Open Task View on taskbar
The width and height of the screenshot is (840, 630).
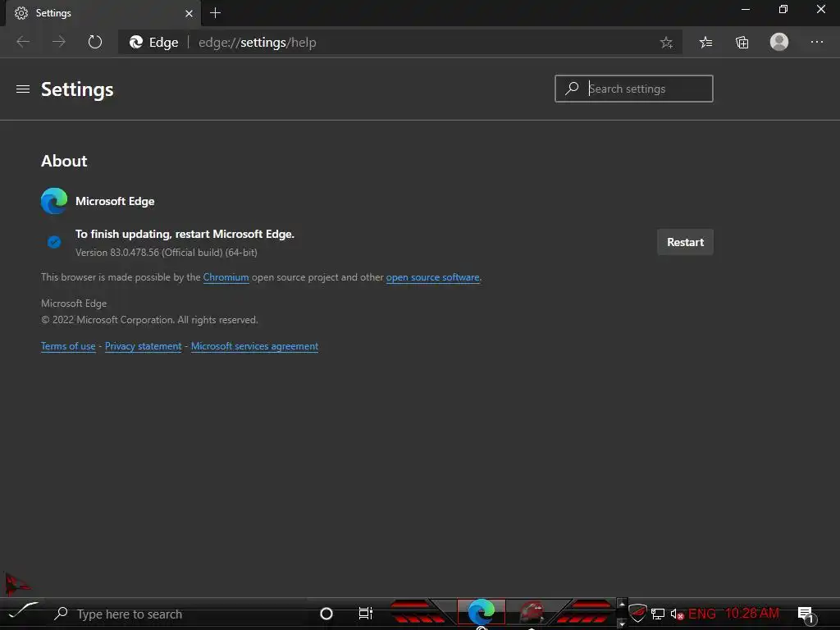365,614
